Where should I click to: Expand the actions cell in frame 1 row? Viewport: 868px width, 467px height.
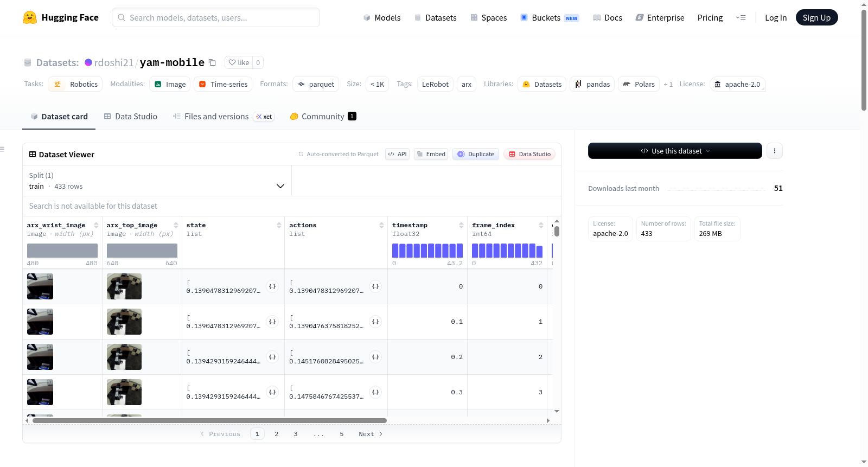[375, 322]
